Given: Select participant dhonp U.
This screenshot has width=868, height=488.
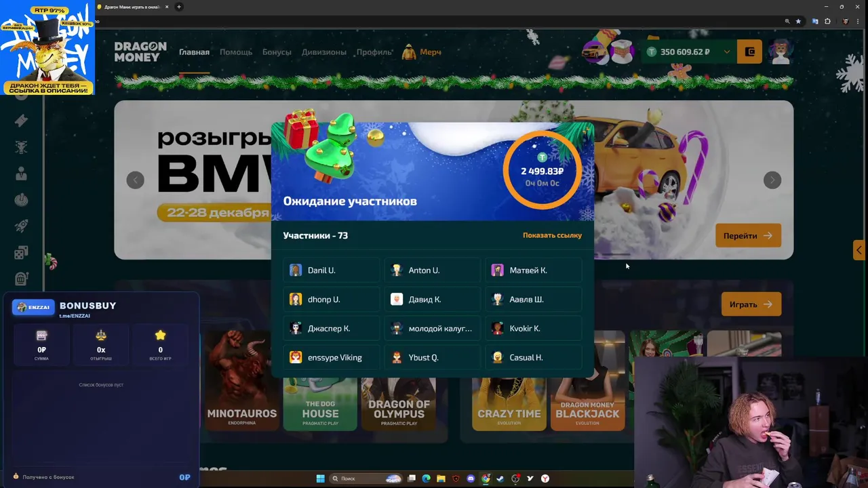Looking at the screenshot, I should click(332, 299).
